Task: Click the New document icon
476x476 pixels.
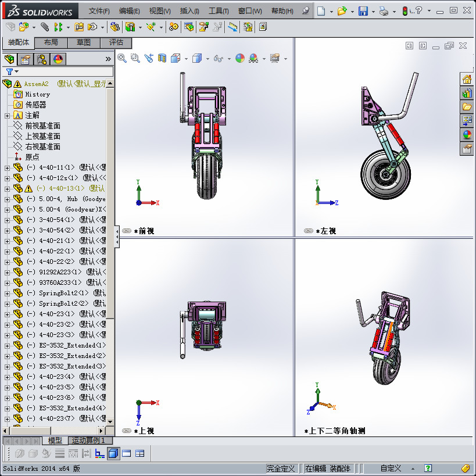Action: click(x=321, y=11)
